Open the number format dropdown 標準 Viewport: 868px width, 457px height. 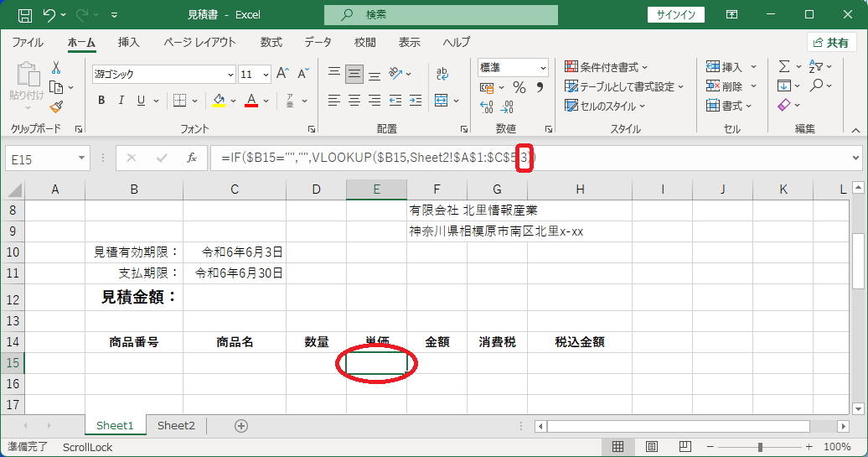[x=543, y=68]
